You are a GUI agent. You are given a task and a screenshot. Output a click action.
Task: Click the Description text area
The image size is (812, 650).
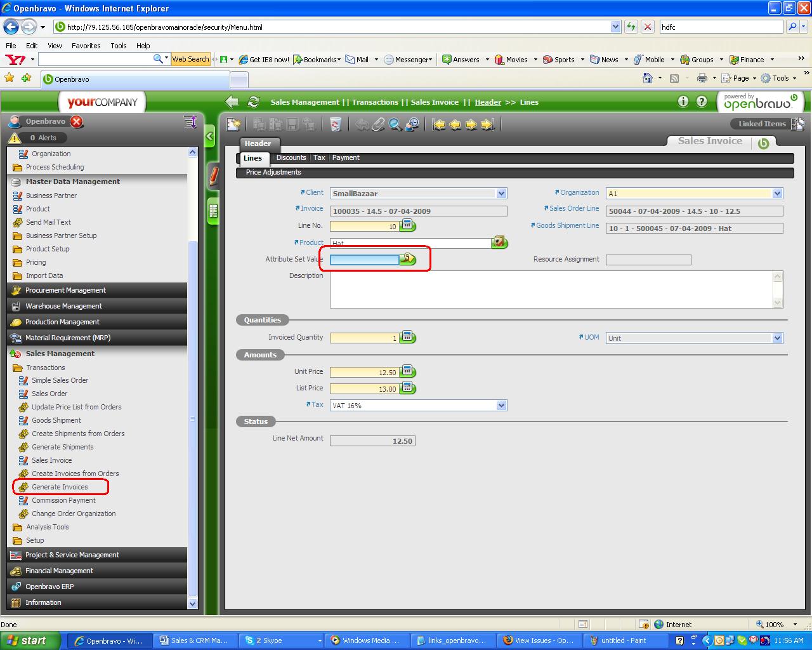point(551,289)
